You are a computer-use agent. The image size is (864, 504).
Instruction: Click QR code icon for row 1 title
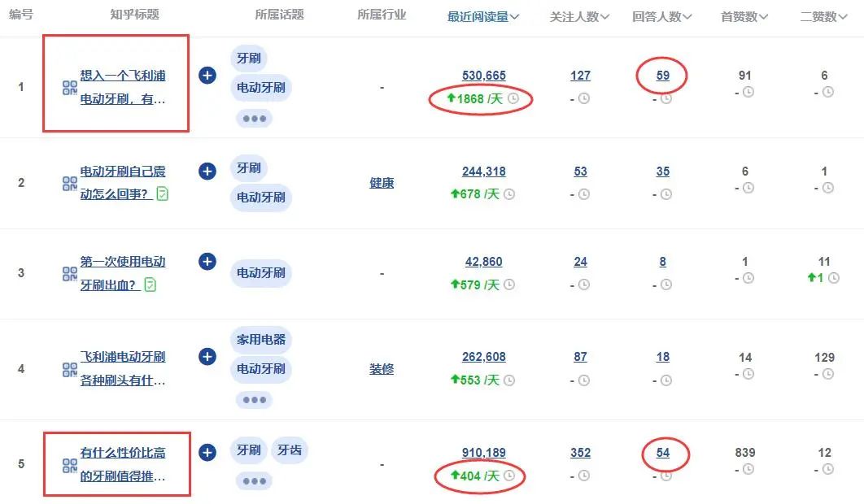(x=70, y=88)
